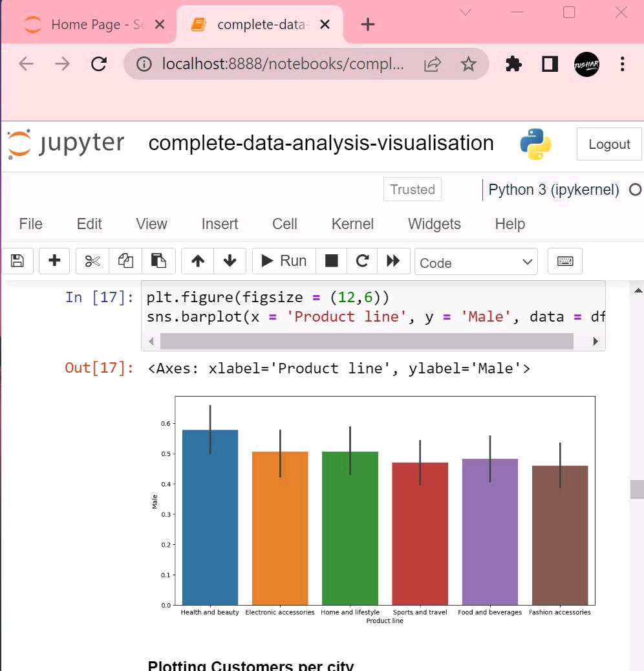Open the Chrome three-dot menu
Screen dimensions: 644x671
coord(622,64)
